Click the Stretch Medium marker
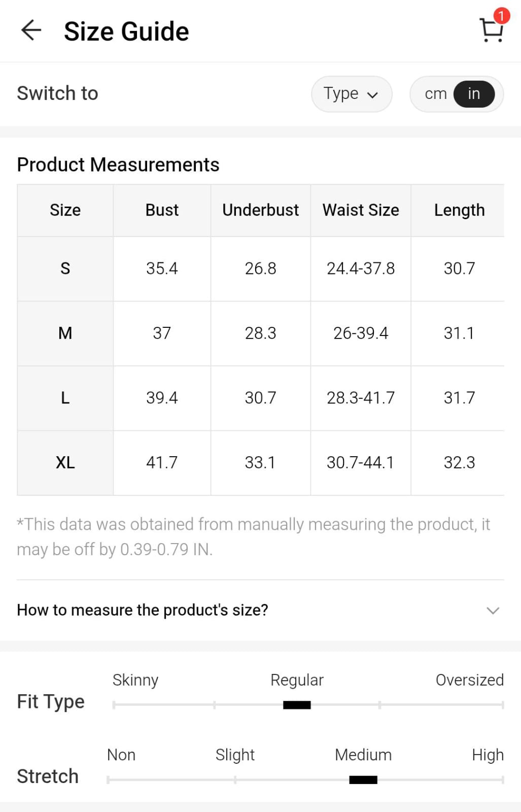 (363, 780)
